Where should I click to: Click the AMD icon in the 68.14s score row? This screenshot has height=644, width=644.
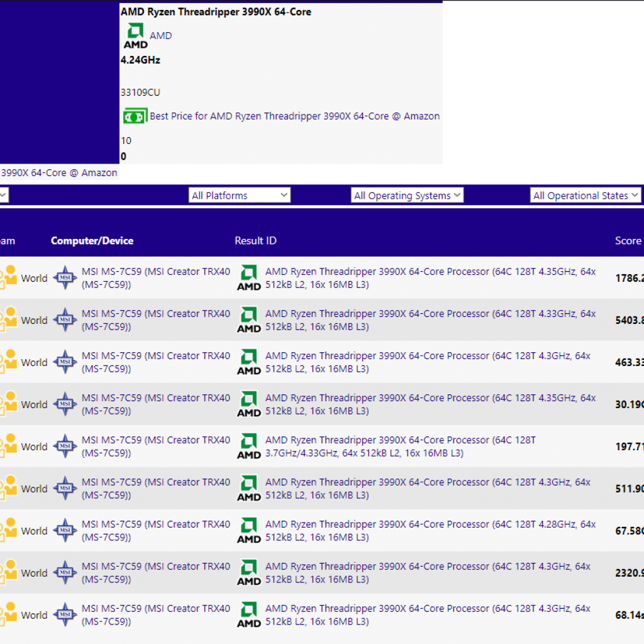click(x=249, y=615)
